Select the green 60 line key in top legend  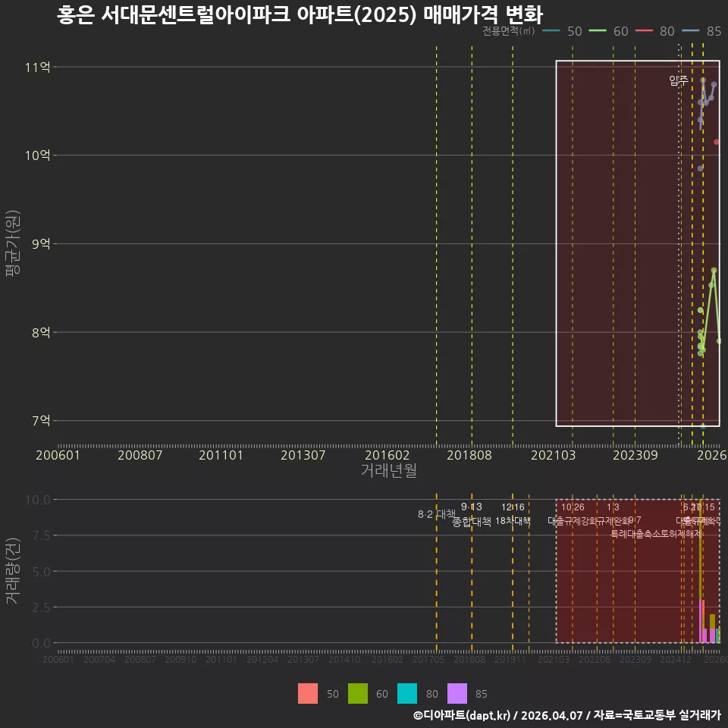pyautogui.click(x=598, y=31)
